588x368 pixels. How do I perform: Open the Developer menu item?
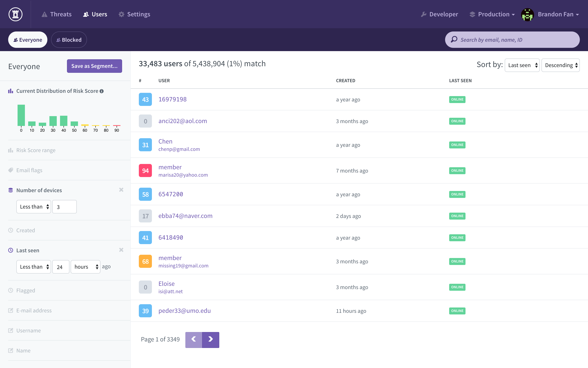tap(439, 14)
